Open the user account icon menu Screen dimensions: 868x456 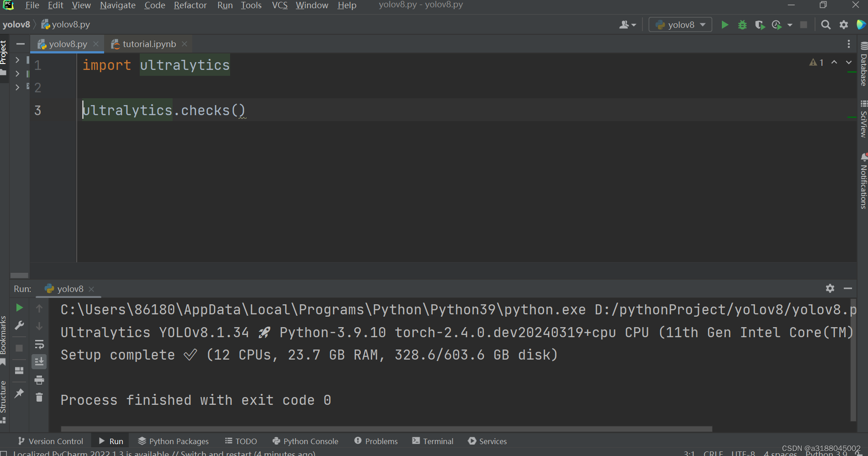tap(627, 25)
